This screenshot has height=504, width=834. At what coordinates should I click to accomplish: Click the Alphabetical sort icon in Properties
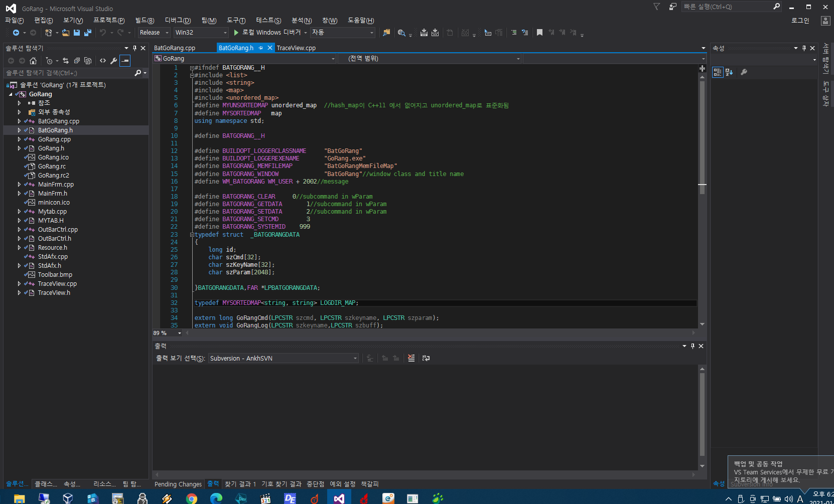[729, 72]
